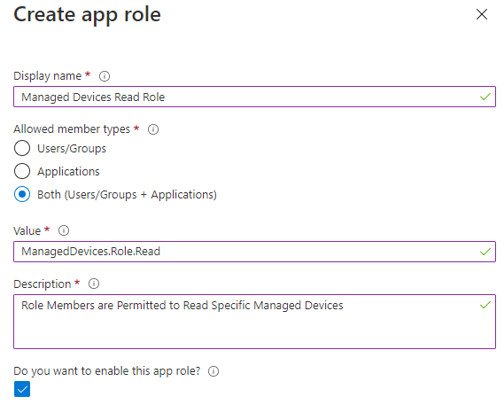Select the Applications radio button
Viewport: 504px width, 420px height.
[22, 171]
